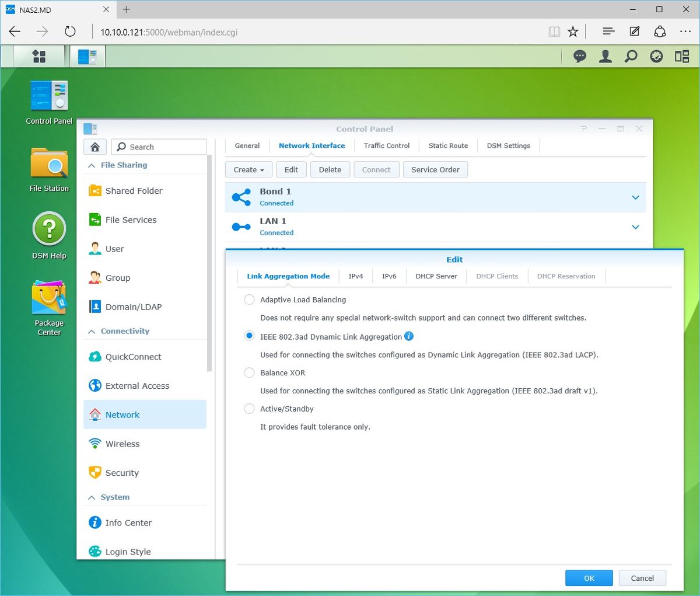Launch File Station from desktop

click(49, 170)
